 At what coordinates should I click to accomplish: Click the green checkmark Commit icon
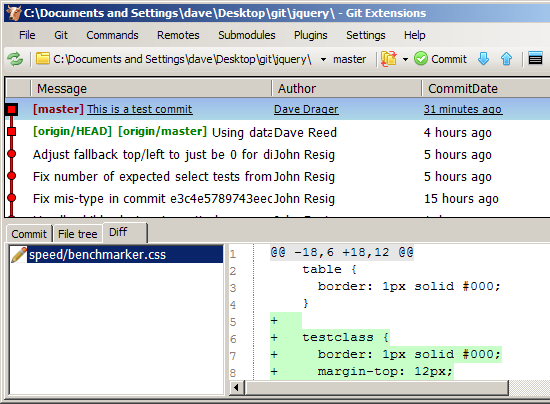pyautogui.click(x=421, y=59)
